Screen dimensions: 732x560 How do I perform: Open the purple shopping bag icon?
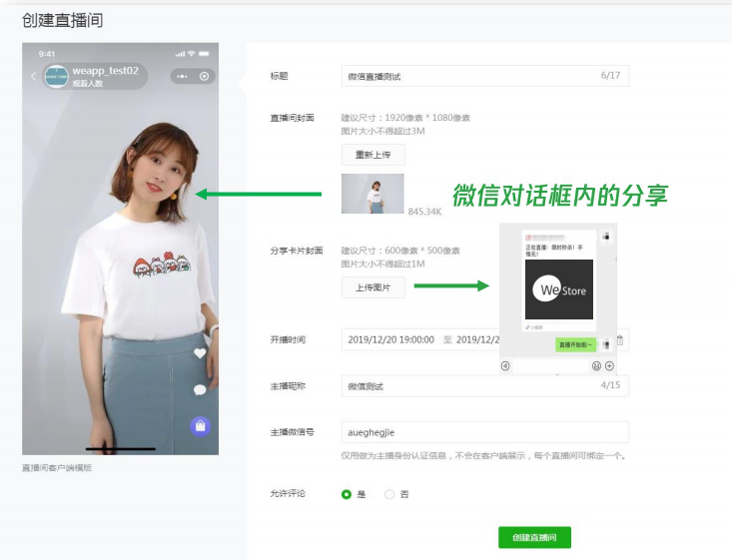click(200, 426)
